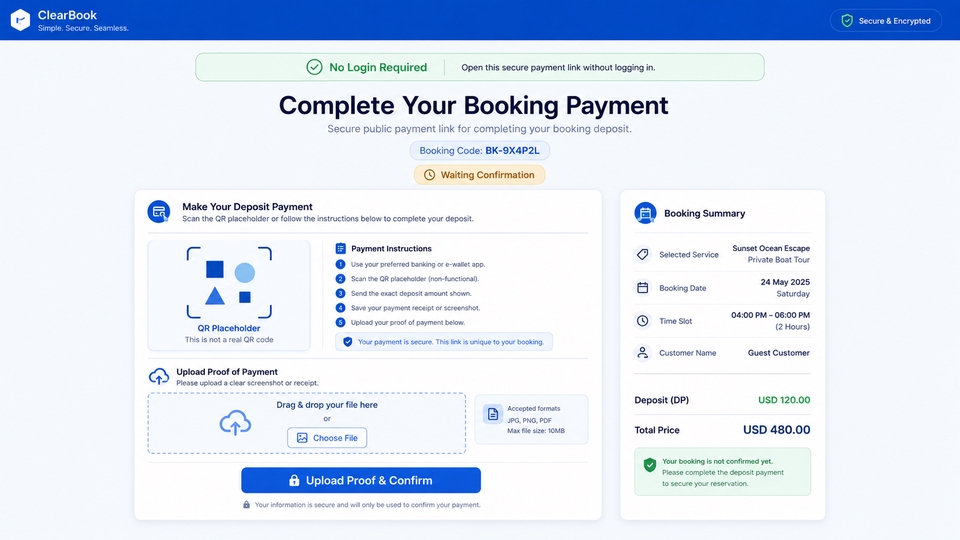Click the step 4 number bullet
Viewport: 960px width, 540px height.
point(340,308)
